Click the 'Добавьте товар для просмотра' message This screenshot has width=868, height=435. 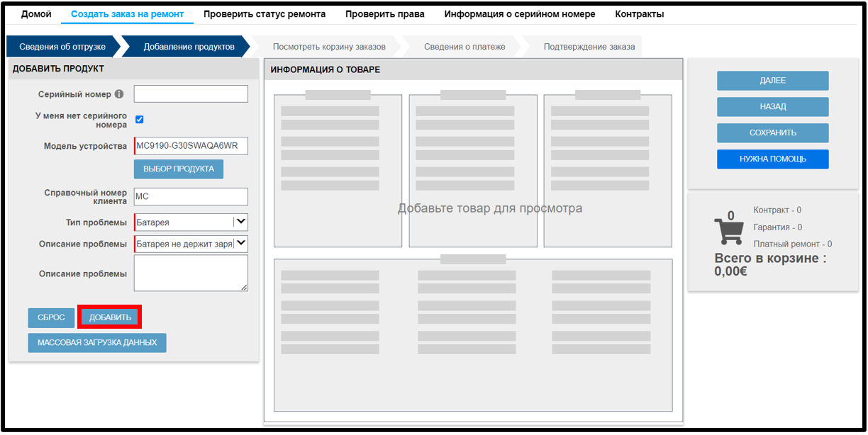click(490, 208)
